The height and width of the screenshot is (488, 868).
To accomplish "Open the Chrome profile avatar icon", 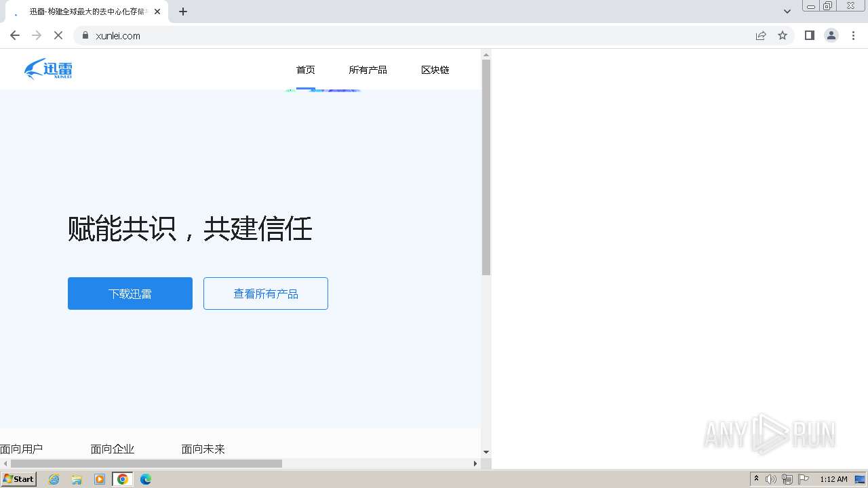I will [831, 35].
